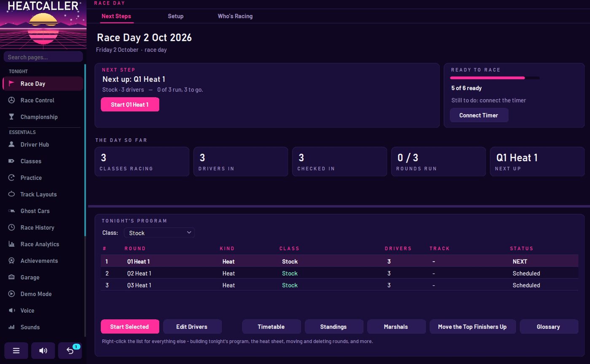Open Race Analytics bar chart icon
590x364 pixels.
(x=12, y=244)
